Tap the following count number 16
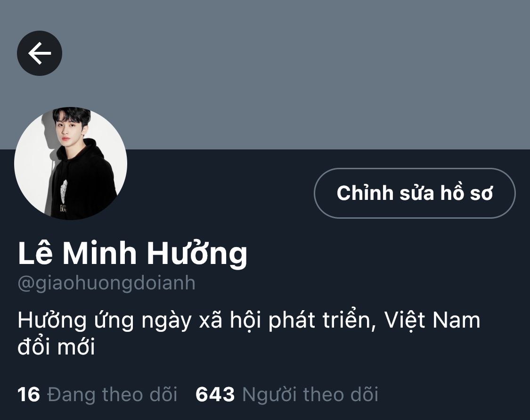The height and width of the screenshot is (420, 530). click(29, 394)
